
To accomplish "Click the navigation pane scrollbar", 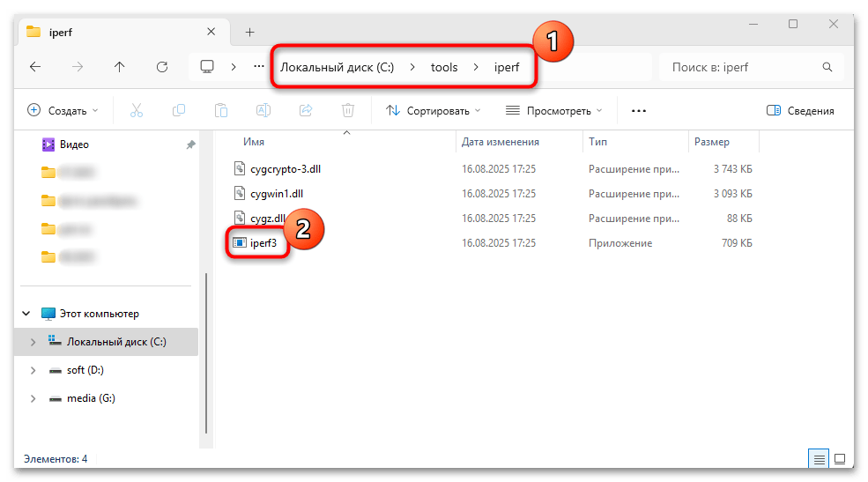I will [x=206, y=354].
